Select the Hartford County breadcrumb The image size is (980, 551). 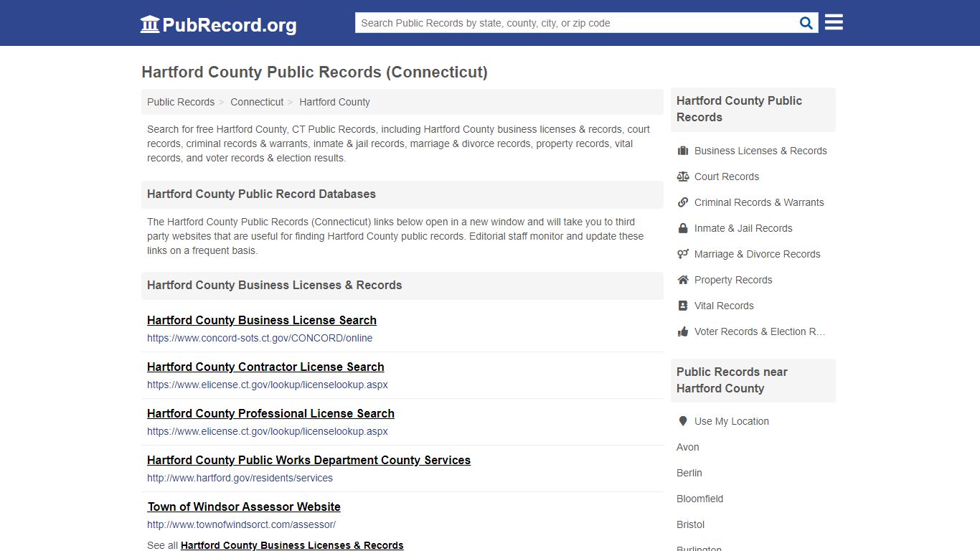(x=334, y=102)
